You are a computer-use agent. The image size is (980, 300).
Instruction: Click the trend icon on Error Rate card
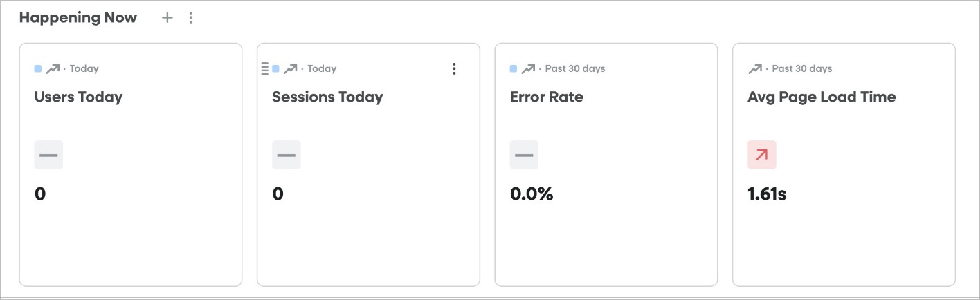coord(528,68)
